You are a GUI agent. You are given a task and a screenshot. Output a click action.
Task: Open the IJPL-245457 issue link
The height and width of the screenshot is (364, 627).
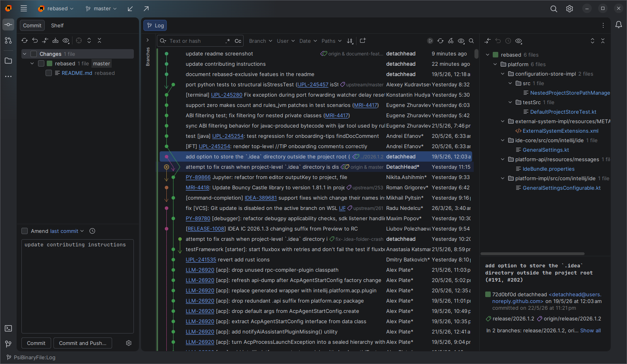point(313,85)
